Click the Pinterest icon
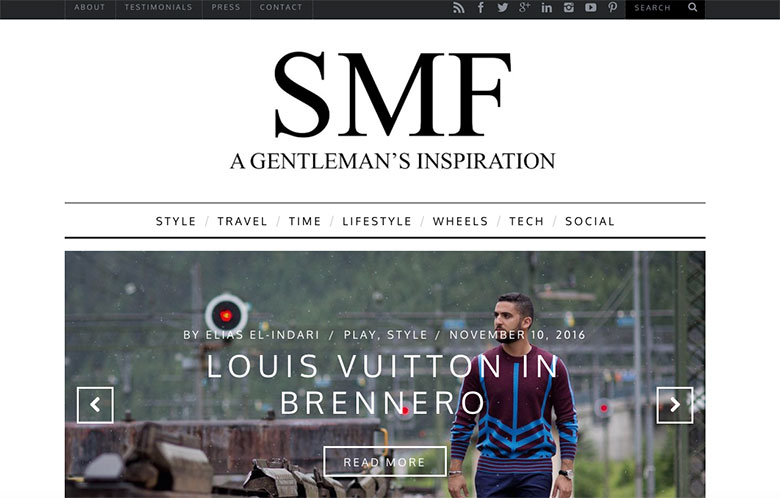This screenshot has height=498, width=780. tap(612, 7)
